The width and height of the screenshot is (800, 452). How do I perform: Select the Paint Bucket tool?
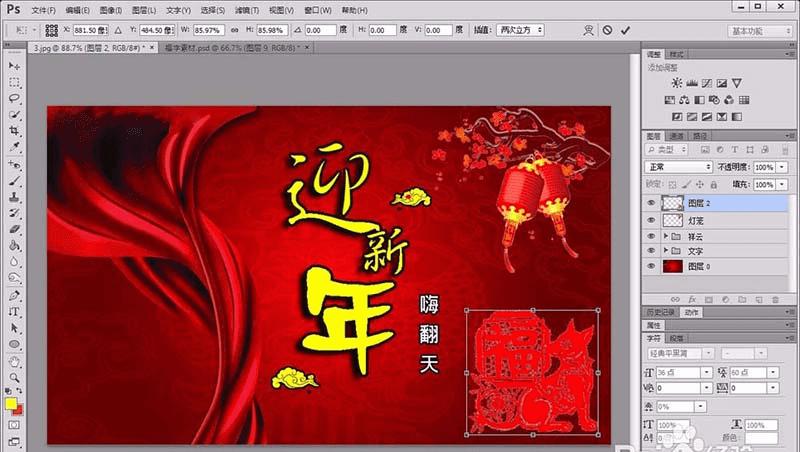(14, 246)
